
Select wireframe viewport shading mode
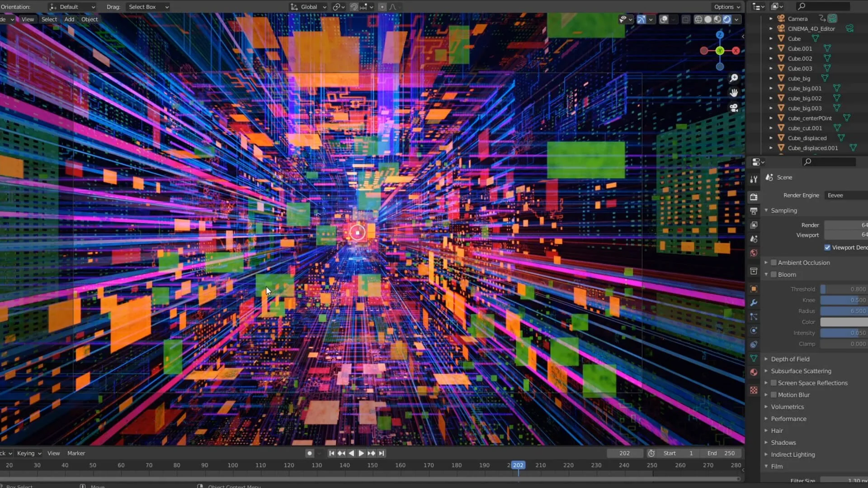pos(698,19)
